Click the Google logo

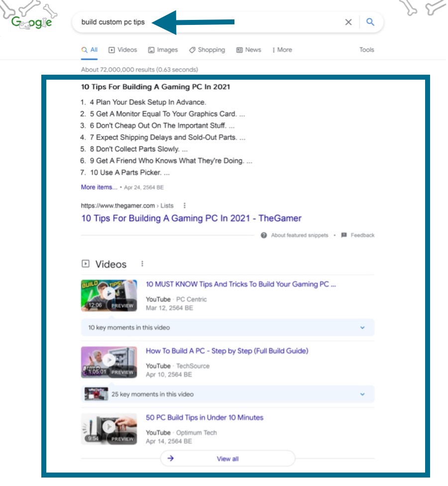(x=31, y=22)
